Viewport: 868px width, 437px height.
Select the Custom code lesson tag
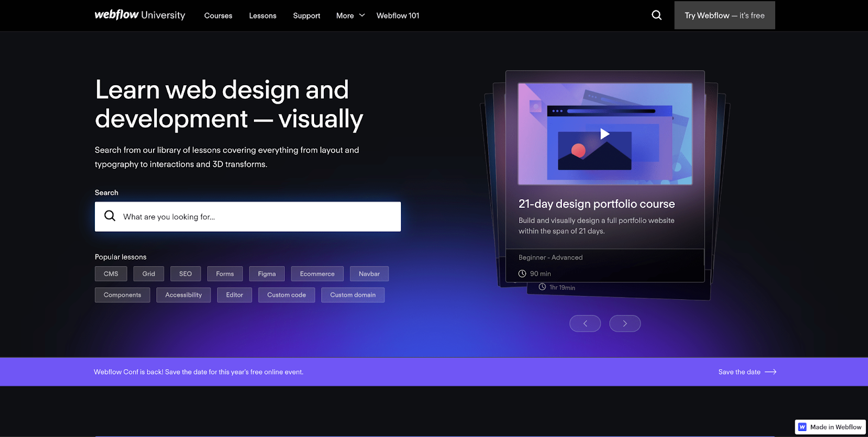pyautogui.click(x=286, y=295)
